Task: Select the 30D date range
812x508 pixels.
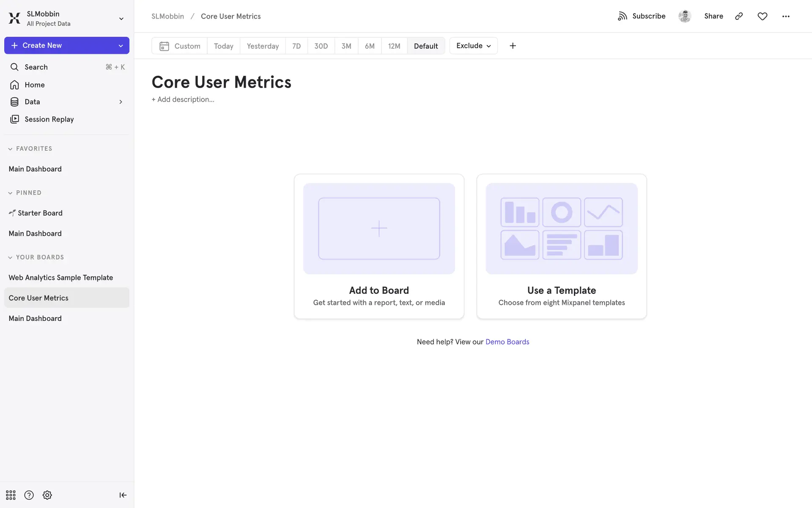Action: [x=321, y=46]
